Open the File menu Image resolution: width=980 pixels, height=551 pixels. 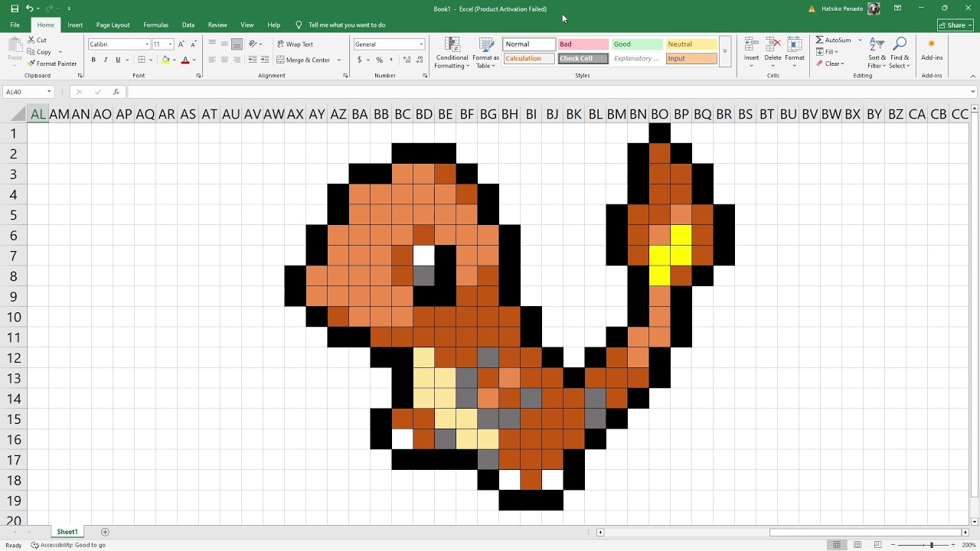click(15, 25)
